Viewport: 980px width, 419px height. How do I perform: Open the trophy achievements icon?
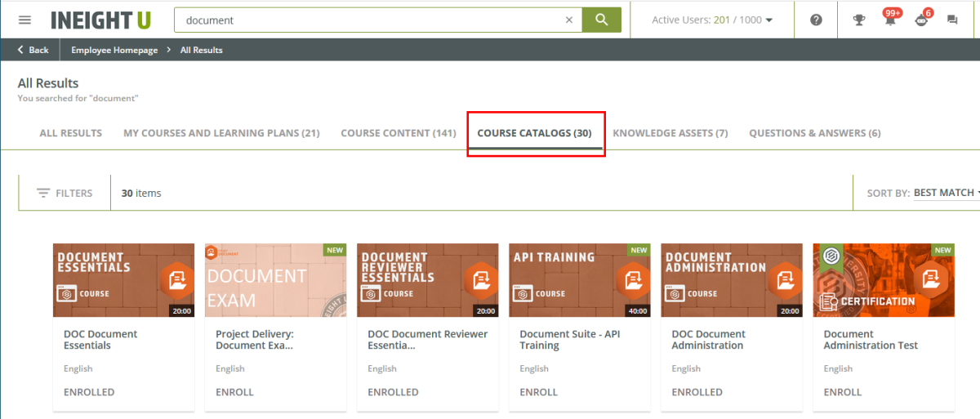tap(859, 20)
